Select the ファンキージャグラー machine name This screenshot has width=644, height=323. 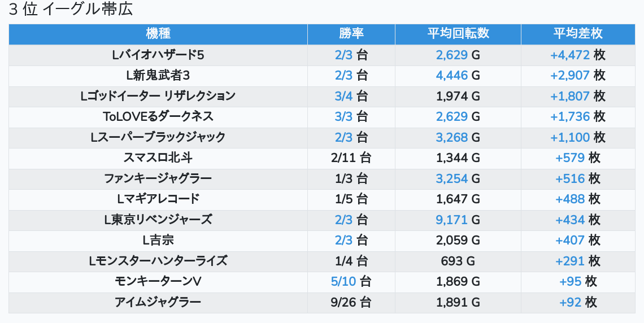[x=158, y=178]
